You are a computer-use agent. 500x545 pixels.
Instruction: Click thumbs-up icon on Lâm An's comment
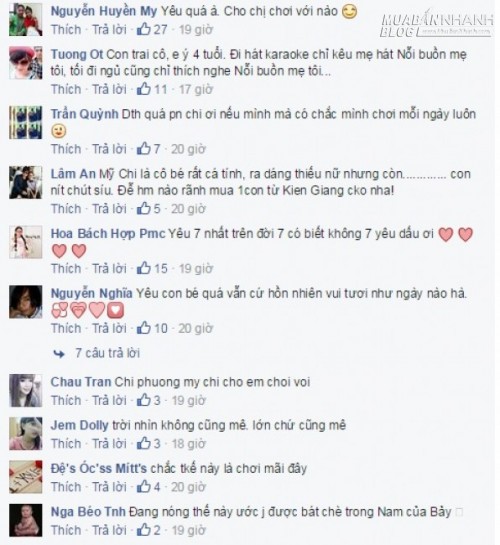(x=144, y=209)
